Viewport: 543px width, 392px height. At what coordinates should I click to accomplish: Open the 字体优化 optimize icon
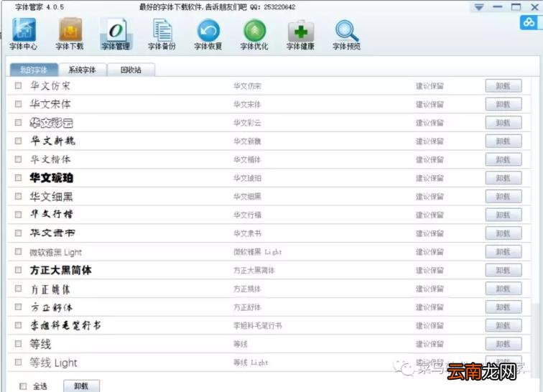pos(254,34)
